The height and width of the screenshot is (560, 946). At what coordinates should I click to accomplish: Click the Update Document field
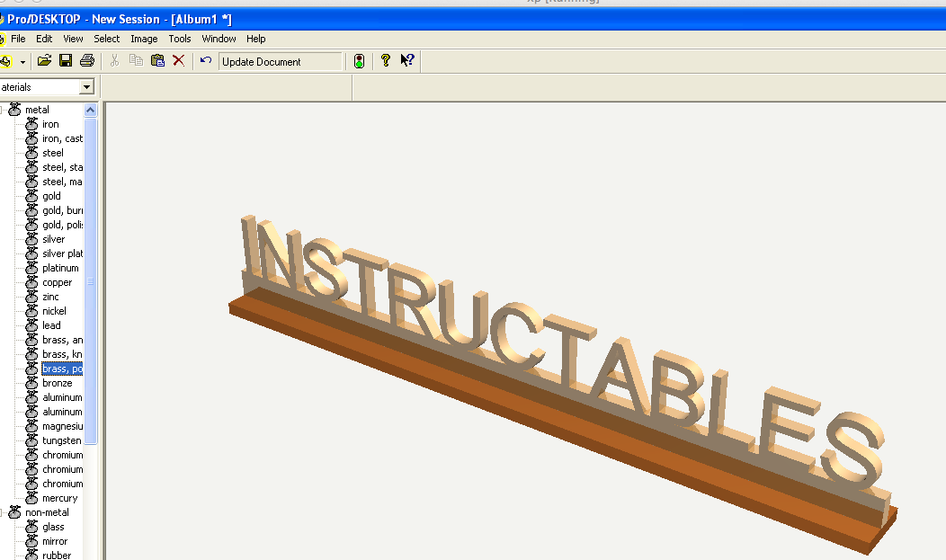tap(281, 61)
